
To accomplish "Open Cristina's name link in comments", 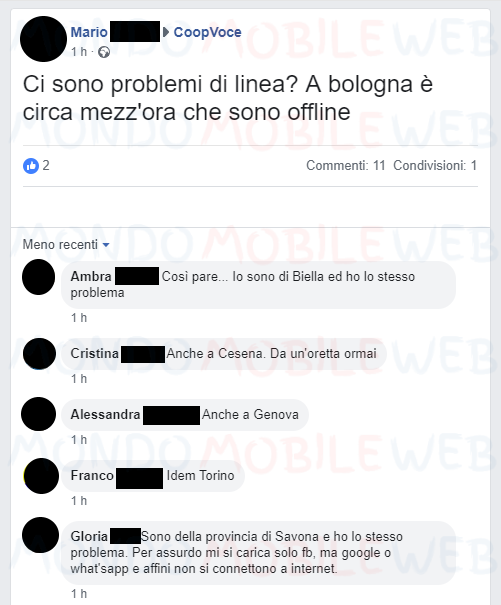I will point(95,353).
